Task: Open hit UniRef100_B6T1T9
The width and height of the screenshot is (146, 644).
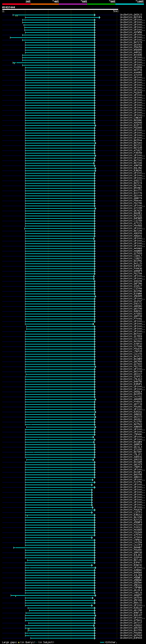Action: [131, 42]
